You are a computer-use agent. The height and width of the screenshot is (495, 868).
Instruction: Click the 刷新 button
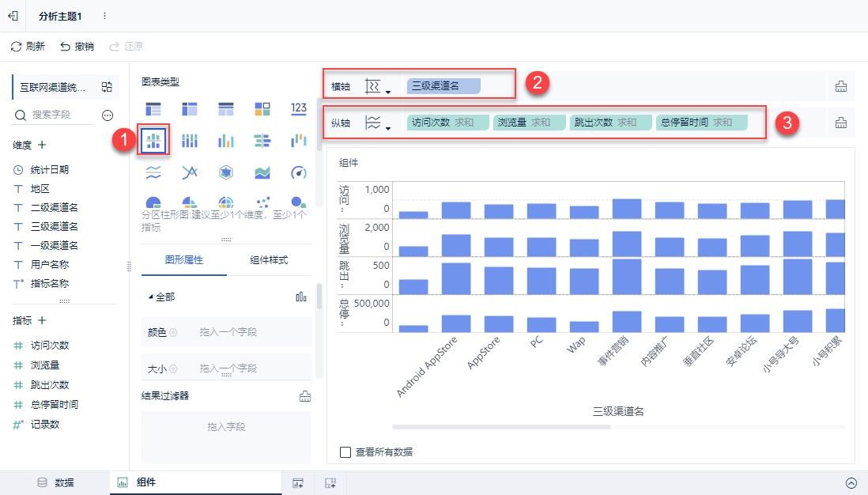(28, 47)
